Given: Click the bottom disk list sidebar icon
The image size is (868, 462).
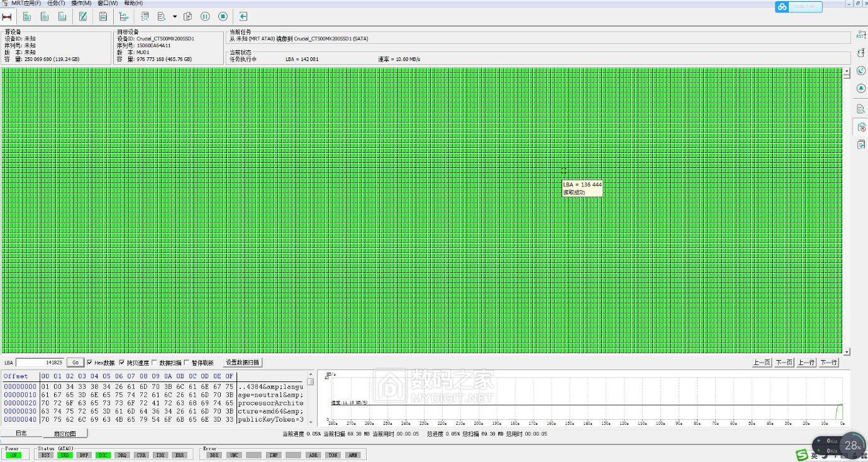Looking at the screenshot, I should pos(861,145).
